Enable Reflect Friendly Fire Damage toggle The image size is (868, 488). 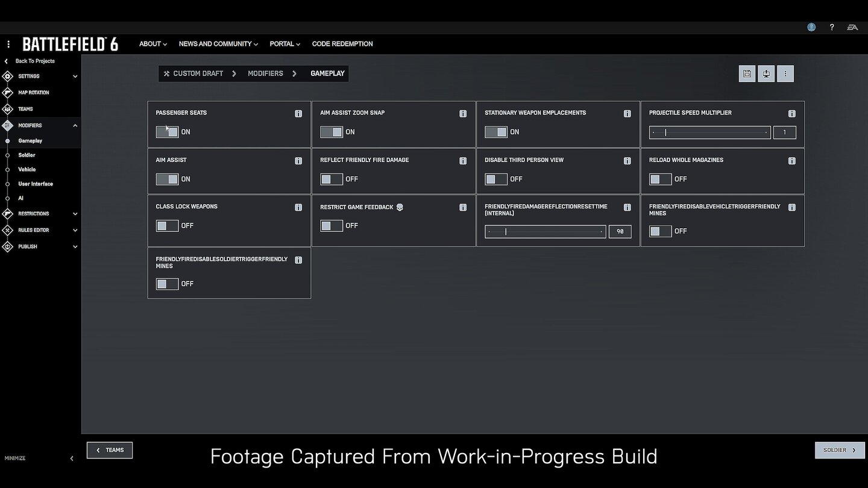pos(332,179)
